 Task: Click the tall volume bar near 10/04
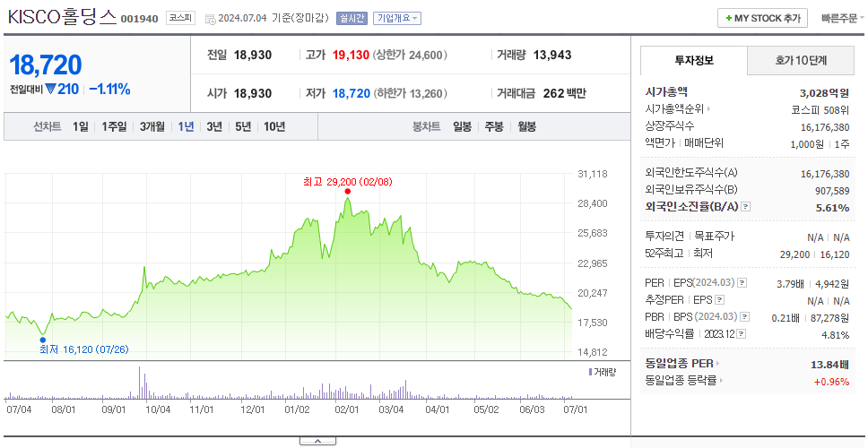point(140,383)
